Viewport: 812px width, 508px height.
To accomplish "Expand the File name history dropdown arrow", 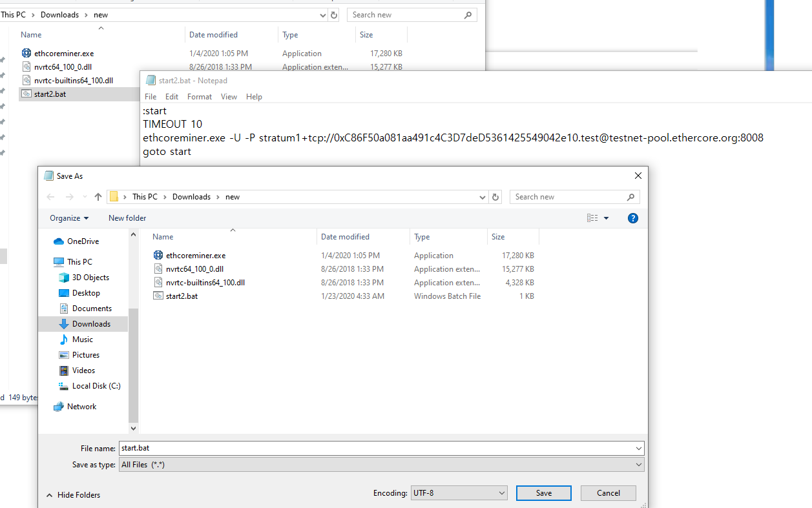I will [639, 448].
